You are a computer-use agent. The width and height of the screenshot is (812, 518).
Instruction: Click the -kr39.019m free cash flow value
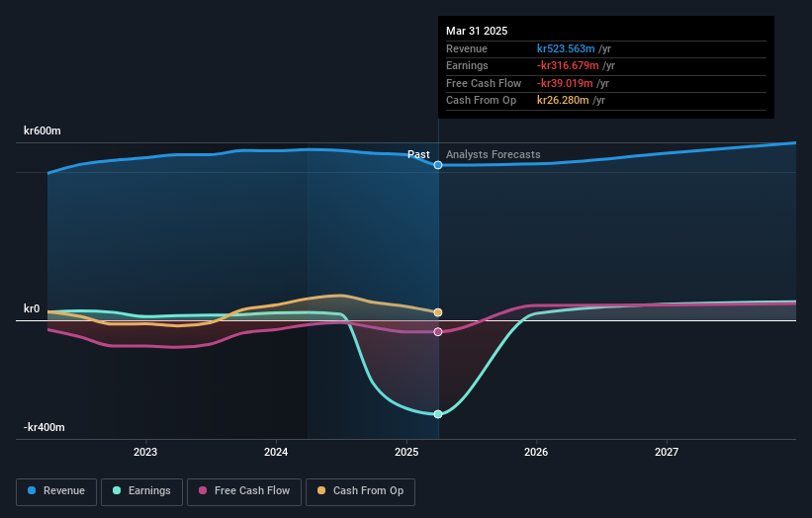pyautogui.click(x=565, y=83)
